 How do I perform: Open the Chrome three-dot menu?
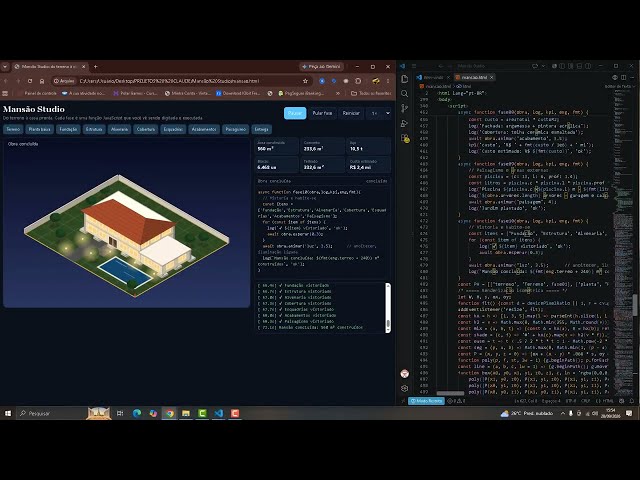pyautogui.click(x=388, y=81)
